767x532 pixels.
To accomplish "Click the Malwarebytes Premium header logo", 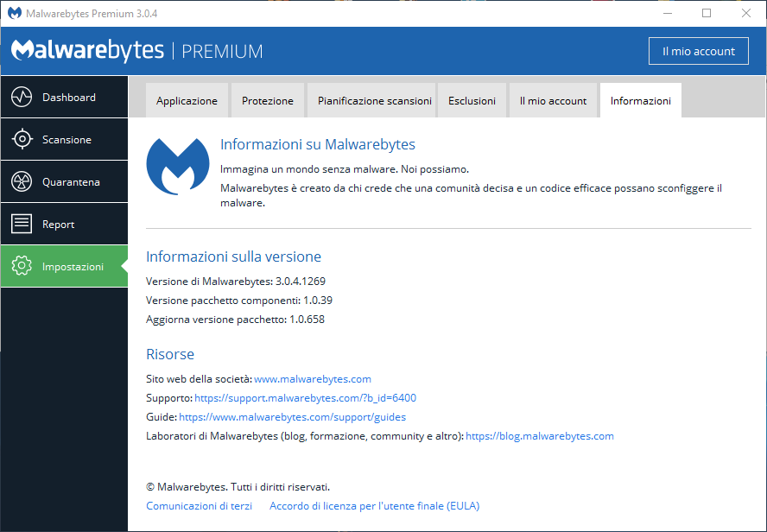I will (137, 51).
